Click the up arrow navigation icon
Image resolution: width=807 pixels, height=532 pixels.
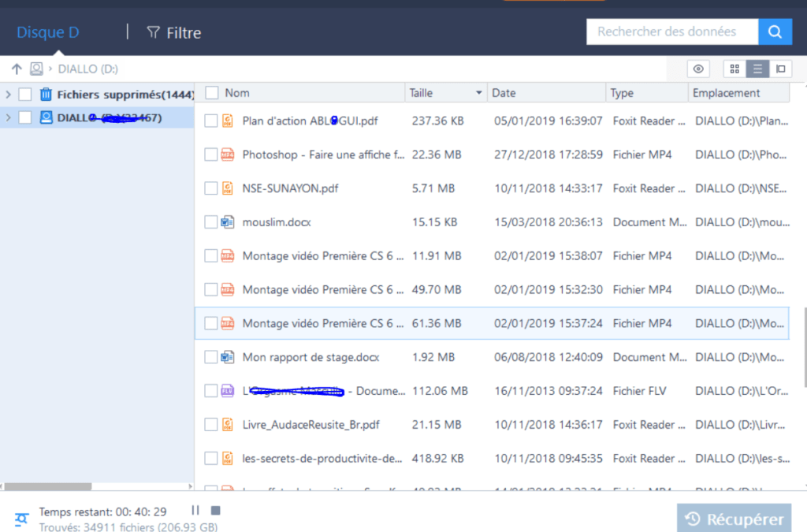point(17,69)
